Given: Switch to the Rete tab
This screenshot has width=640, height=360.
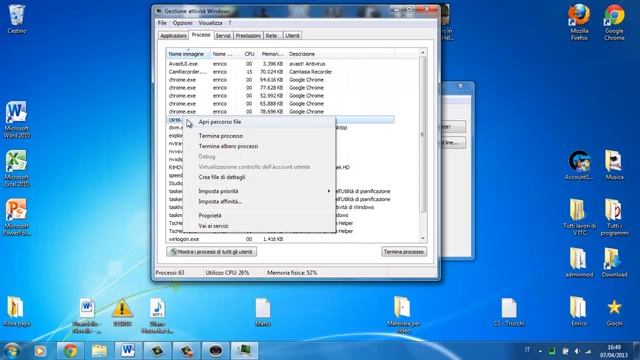Looking at the screenshot, I should coord(271,36).
